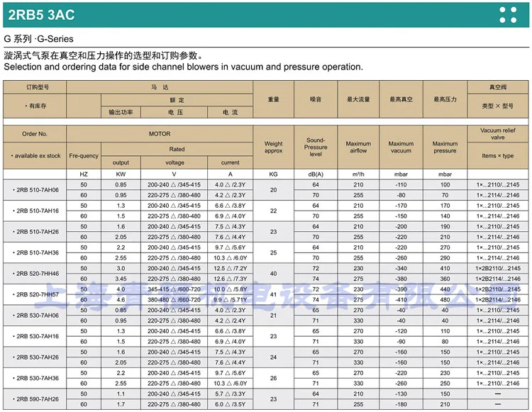532x412 pixels.
Task: Click the Chinese header '最高压力'
Action: pyautogui.click(x=445, y=99)
